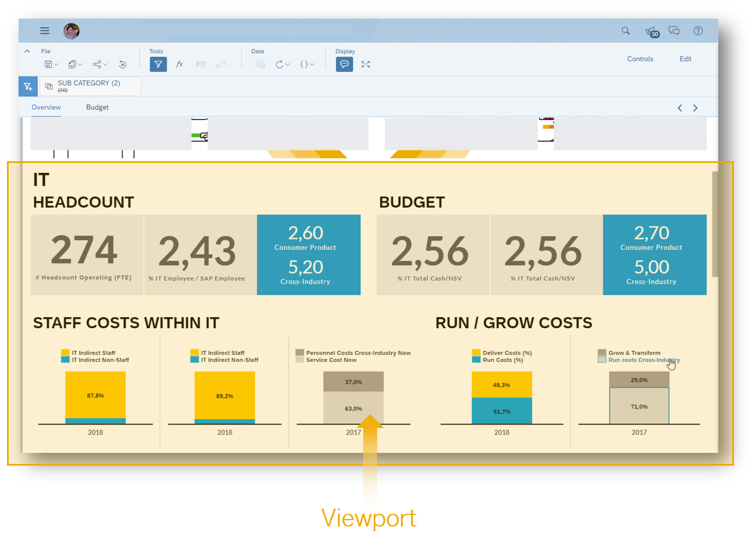Click the formula bar fx icon
The image size is (756, 548).
click(180, 64)
